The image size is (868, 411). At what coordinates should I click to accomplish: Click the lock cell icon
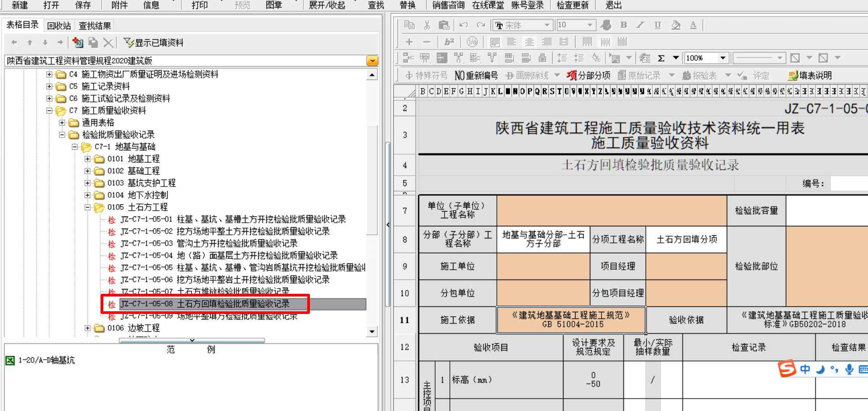coord(542,58)
